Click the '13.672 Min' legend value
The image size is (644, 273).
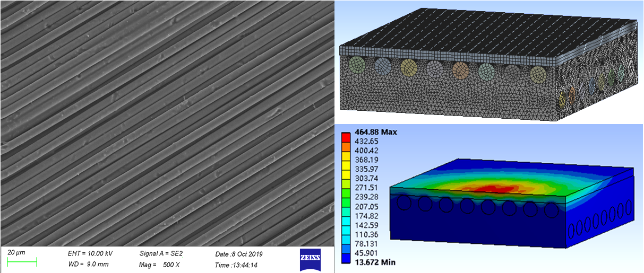(x=375, y=262)
